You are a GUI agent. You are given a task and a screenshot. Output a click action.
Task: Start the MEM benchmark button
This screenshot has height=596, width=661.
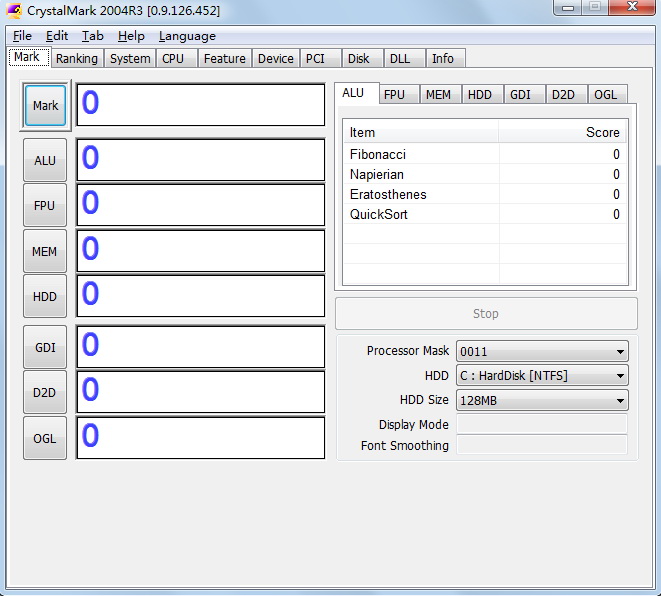click(x=45, y=251)
